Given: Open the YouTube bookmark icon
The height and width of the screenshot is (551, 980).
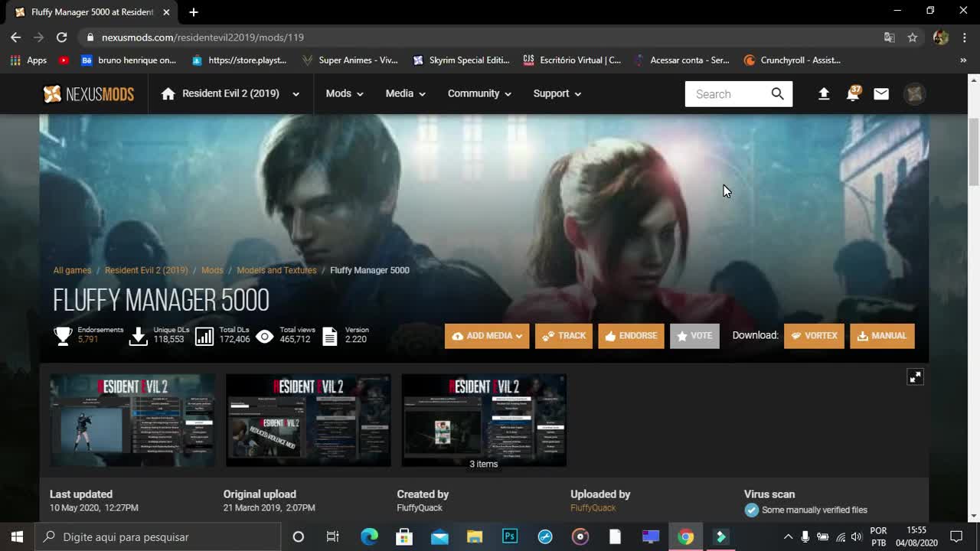Looking at the screenshot, I should pos(64,60).
